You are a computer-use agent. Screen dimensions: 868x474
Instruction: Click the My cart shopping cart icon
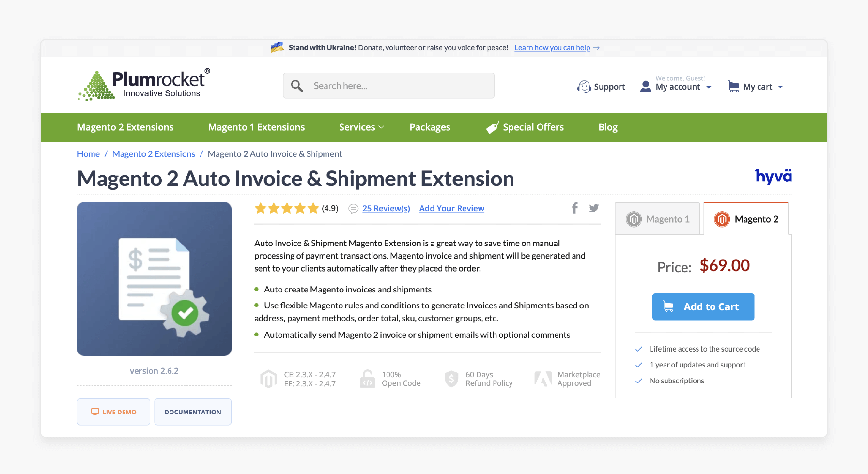pos(734,87)
